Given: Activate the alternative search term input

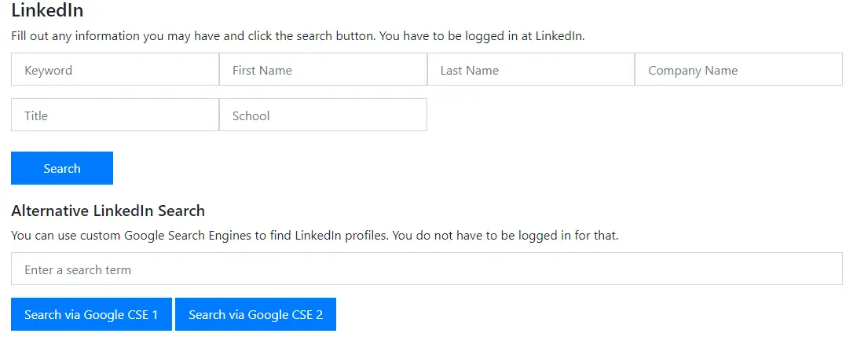Looking at the screenshot, I should pyautogui.click(x=427, y=269).
